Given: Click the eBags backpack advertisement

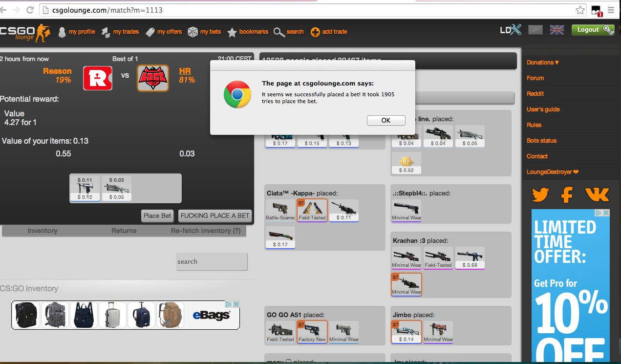Looking at the screenshot, I should pyautogui.click(x=126, y=315).
